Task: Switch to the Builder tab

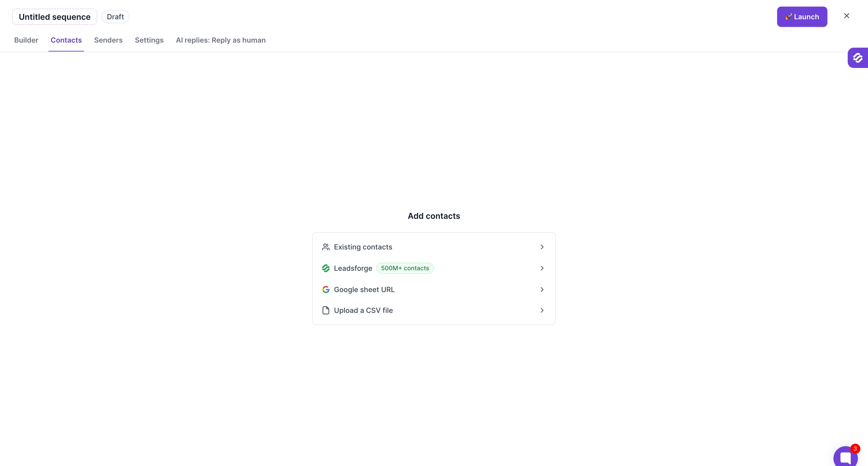Action: click(26, 40)
